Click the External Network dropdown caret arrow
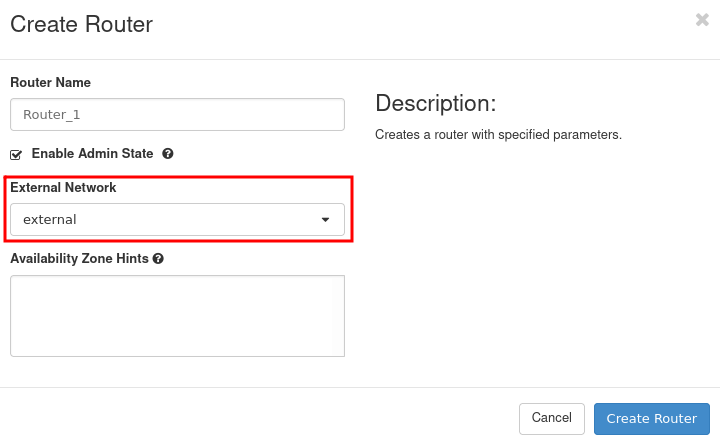The image size is (720, 445). tap(325, 220)
